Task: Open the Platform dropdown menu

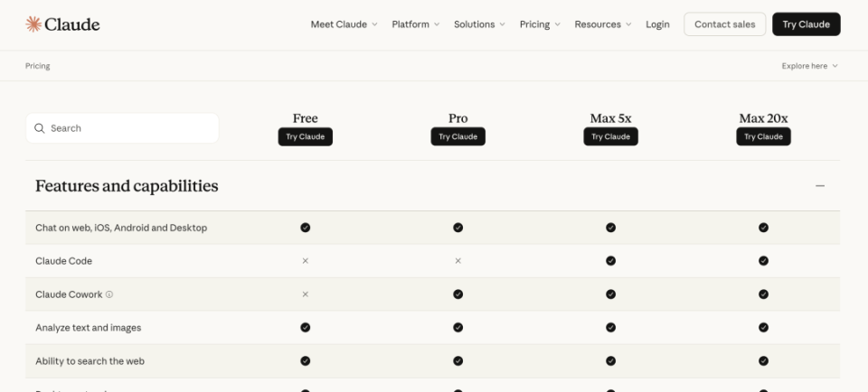Action: point(416,24)
